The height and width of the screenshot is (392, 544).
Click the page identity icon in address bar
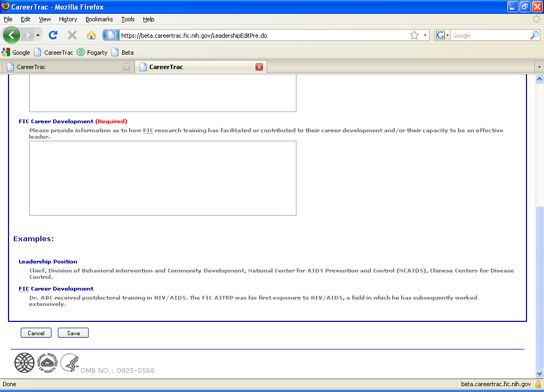[x=111, y=35]
